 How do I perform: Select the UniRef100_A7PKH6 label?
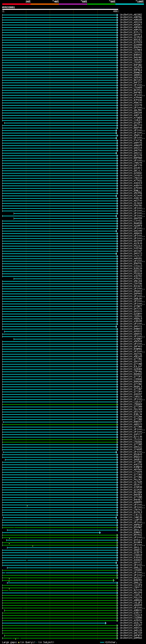click(x=131, y=98)
